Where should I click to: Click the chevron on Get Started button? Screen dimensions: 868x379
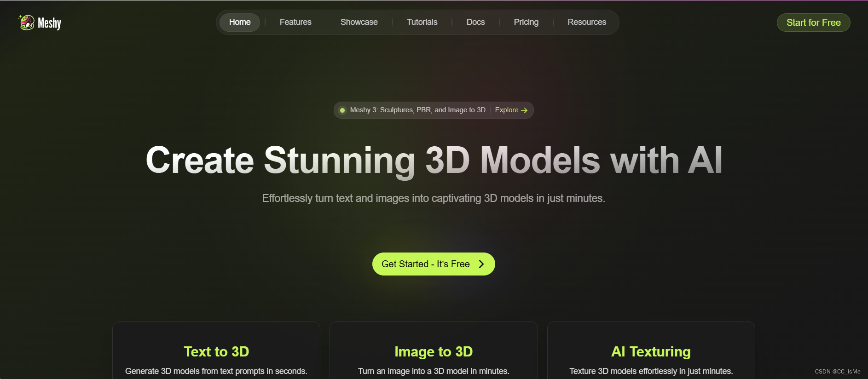tap(481, 264)
